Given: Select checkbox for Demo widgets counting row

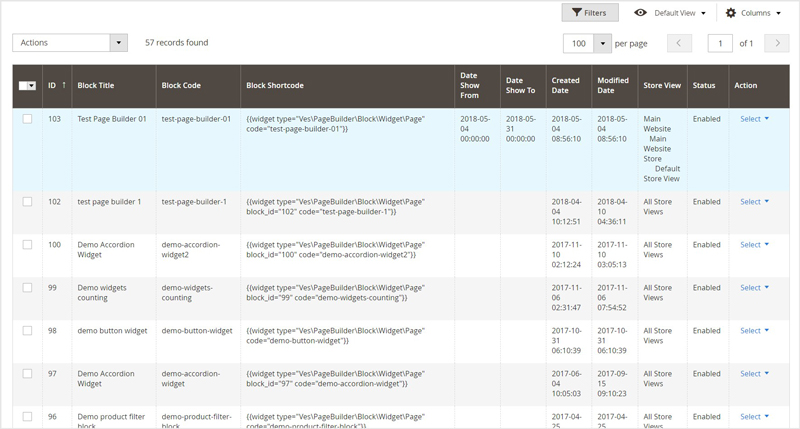Looking at the screenshot, I should coord(27,288).
